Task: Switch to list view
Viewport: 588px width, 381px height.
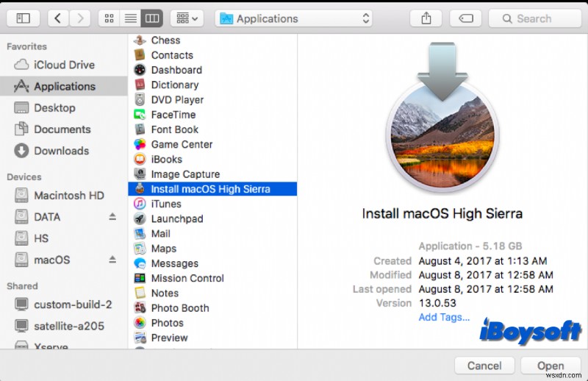Action: (131, 18)
